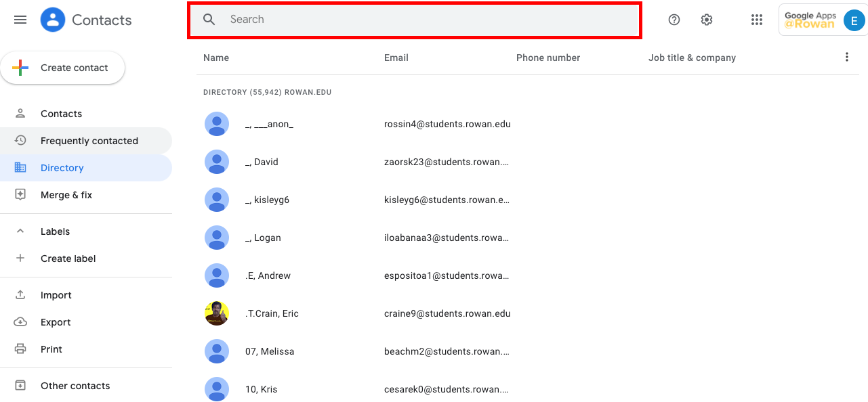Collapse the Labels section

pos(20,231)
